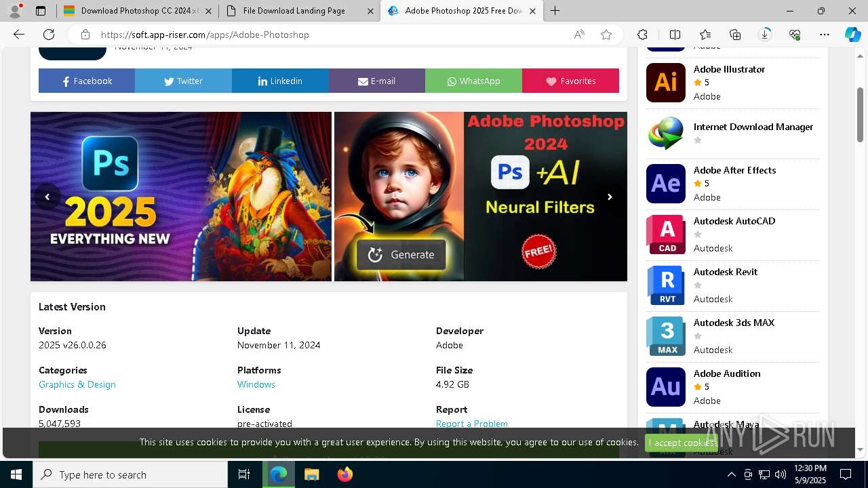Image resolution: width=868 pixels, height=488 pixels.
Task: Click the Adobe After Effects Ae icon
Action: tap(666, 184)
